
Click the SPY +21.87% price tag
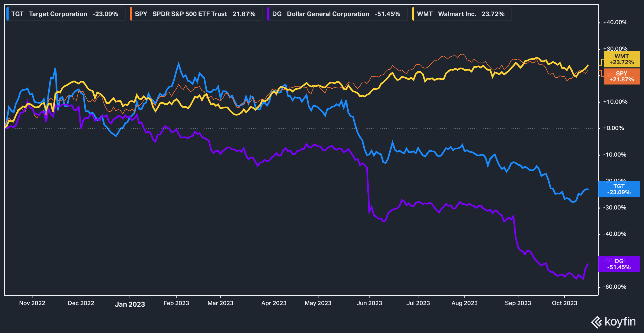pyautogui.click(x=621, y=77)
